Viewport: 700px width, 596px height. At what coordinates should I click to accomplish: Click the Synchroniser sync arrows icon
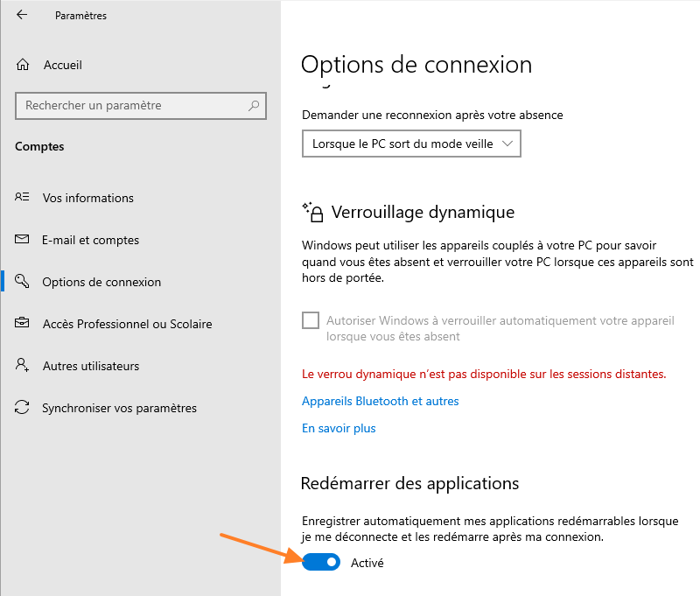(x=23, y=408)
